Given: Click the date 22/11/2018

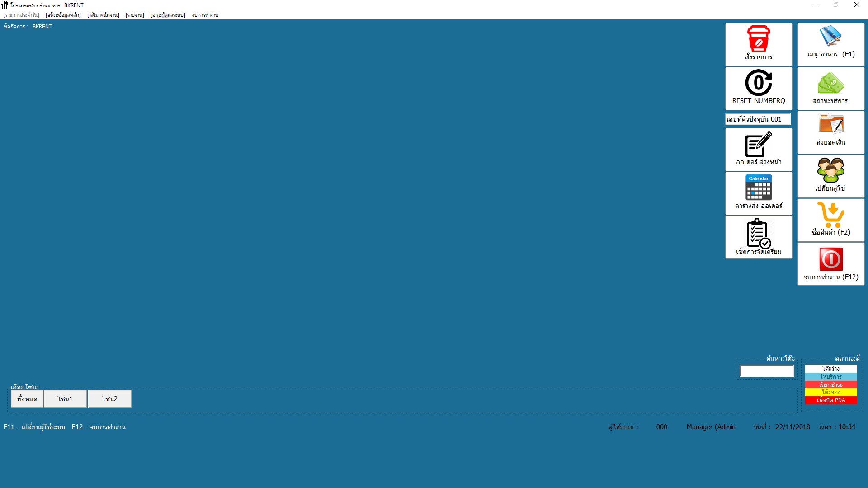Looking at the screenshot, I should click(x=793, y=427).
